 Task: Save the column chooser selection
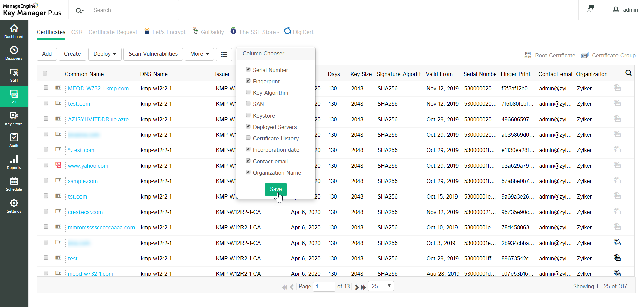[276, 189]
